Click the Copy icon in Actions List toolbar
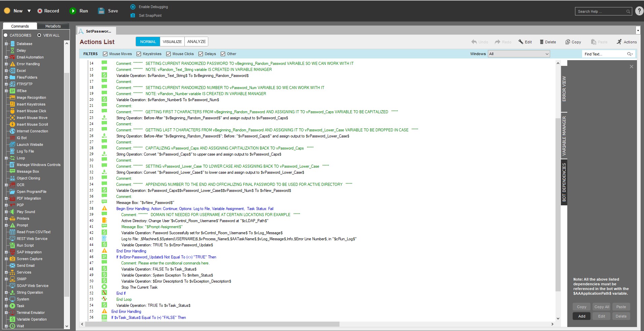The image size is (644, 331). click(x=568, y=42)
